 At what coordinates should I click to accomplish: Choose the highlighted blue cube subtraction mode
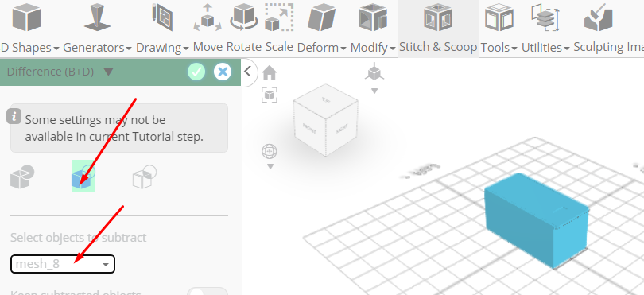(83, 177)
